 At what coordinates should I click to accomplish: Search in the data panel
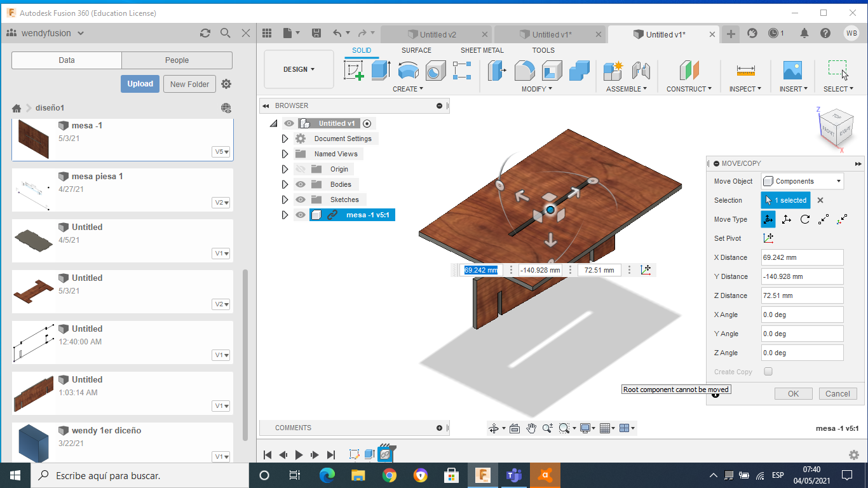click(226, 33)
